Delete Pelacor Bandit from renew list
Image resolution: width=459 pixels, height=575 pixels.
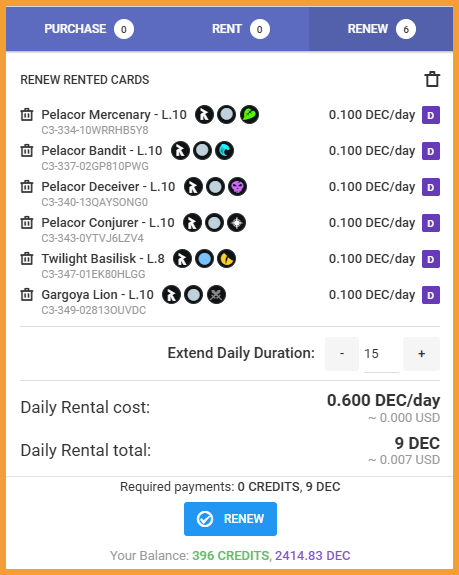pos(27,150)
